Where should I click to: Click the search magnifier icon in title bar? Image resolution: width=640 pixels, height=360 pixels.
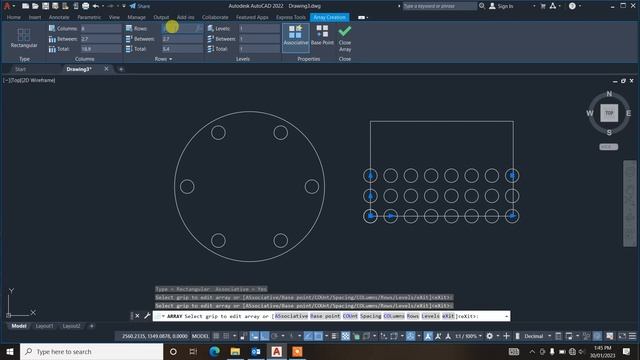482,6
